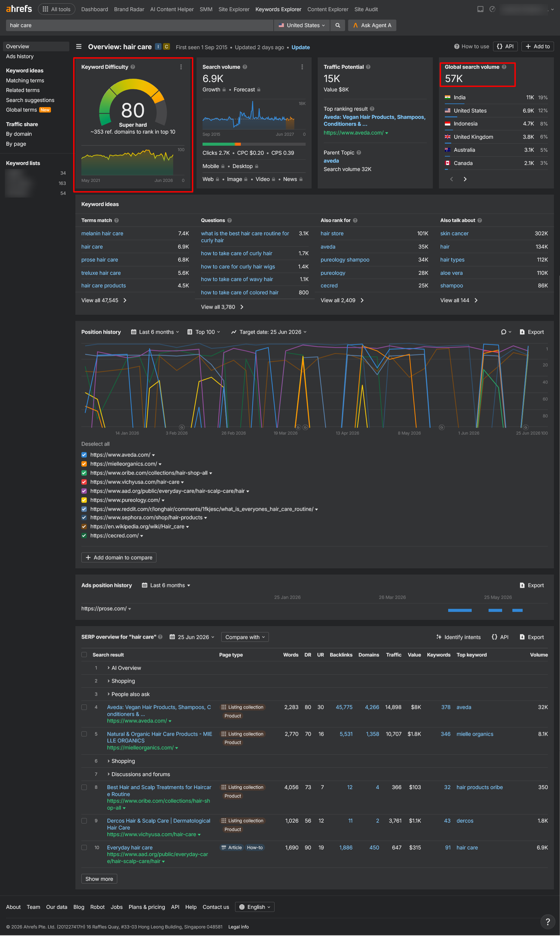Select all SERP results header checkbox
The height and width of the screenshot is (936, 560).
[84, 655]
